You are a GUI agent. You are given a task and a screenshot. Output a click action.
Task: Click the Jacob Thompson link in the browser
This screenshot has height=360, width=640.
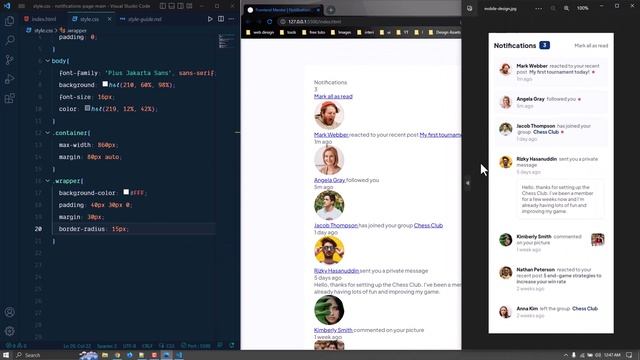coord(336,225)
